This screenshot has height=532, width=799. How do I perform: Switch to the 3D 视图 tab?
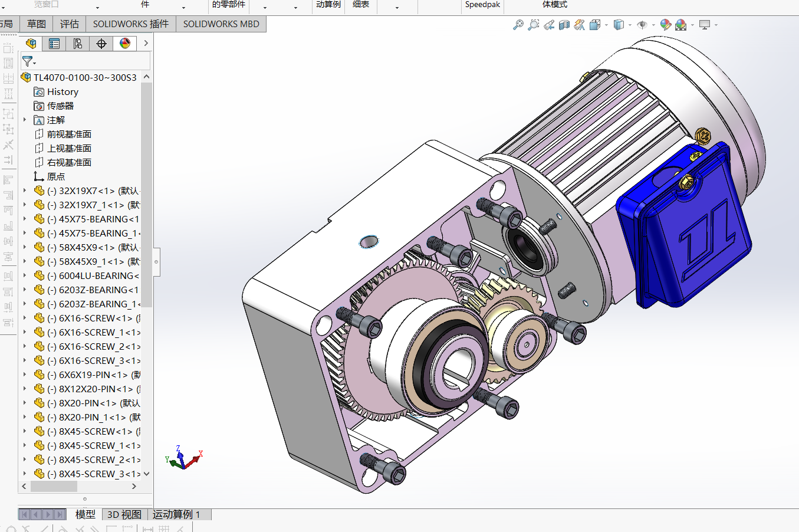point(124,514)
